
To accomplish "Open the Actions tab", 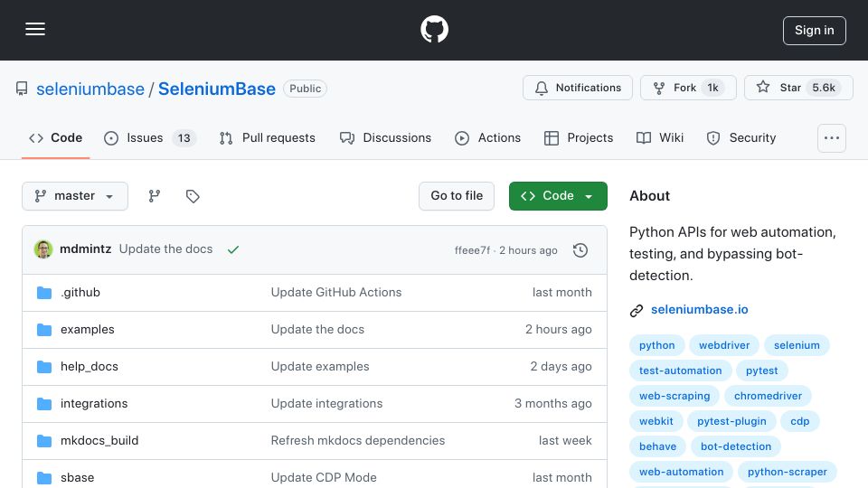I will pyautogui.click(x=487, y=137).
